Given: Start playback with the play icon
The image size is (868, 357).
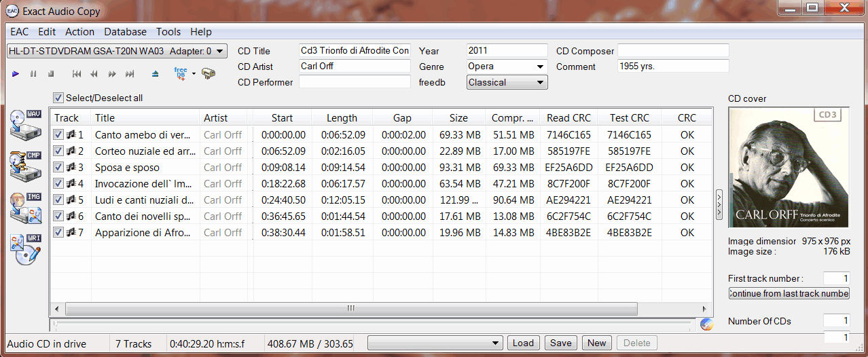Looking at the screenshot, I should coord(16,73).
